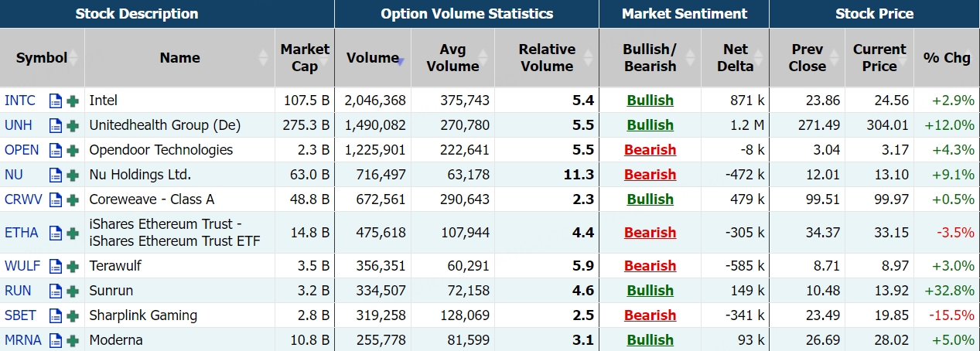The image size is (980, 351).
Task: Add MRNA with the green plus icon
Action: pos(73,340)
